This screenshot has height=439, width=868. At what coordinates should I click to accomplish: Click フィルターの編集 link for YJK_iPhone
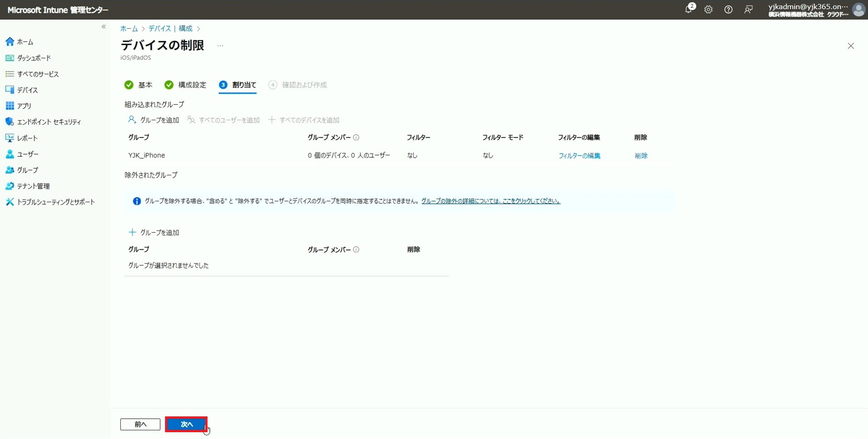(x=579, y=156)
